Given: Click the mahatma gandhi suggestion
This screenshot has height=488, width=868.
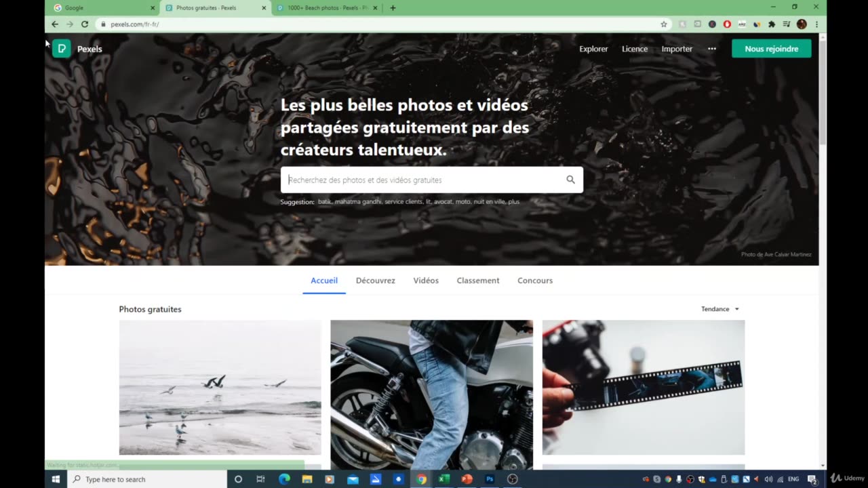Looking at the screenshot, I should coord(359,202).
